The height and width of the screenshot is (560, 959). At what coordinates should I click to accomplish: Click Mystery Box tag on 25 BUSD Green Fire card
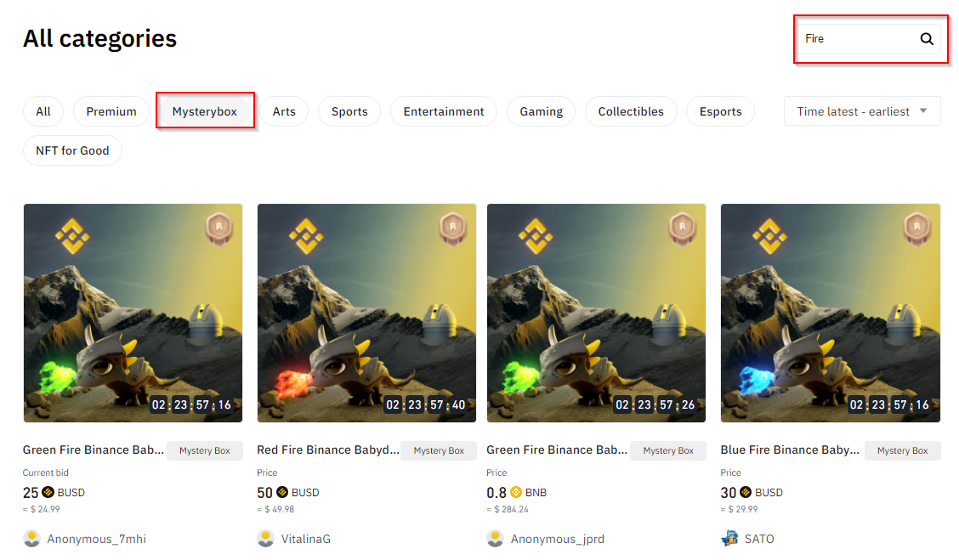(x=205, y=450)
